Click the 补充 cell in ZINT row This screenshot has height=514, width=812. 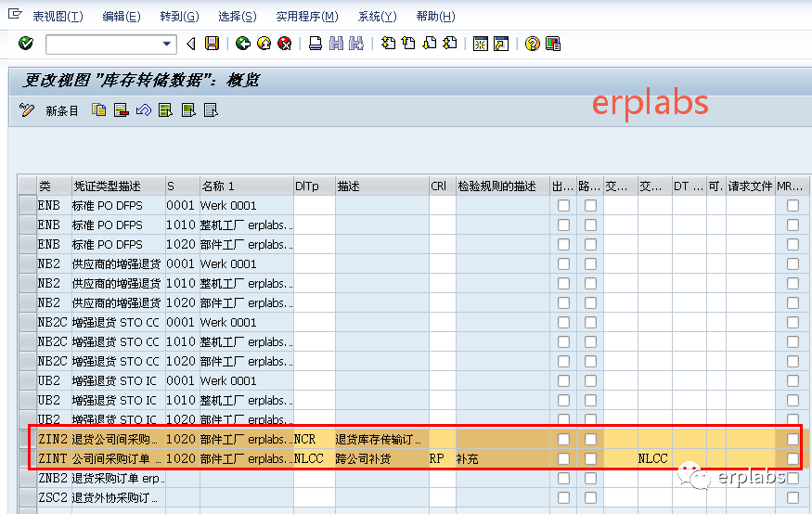point(502,458)
